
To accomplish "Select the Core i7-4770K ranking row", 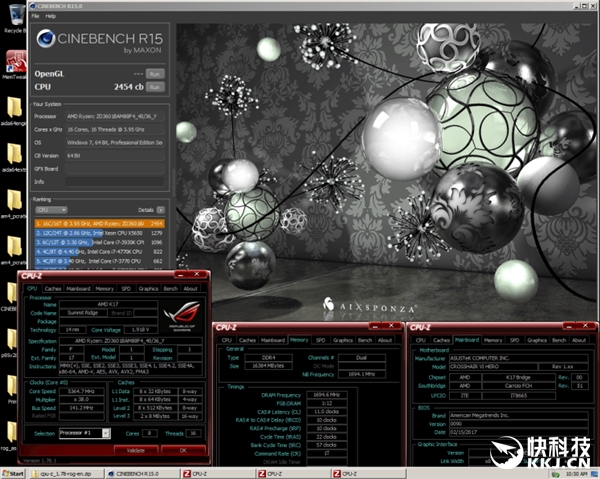I will 99,252.
